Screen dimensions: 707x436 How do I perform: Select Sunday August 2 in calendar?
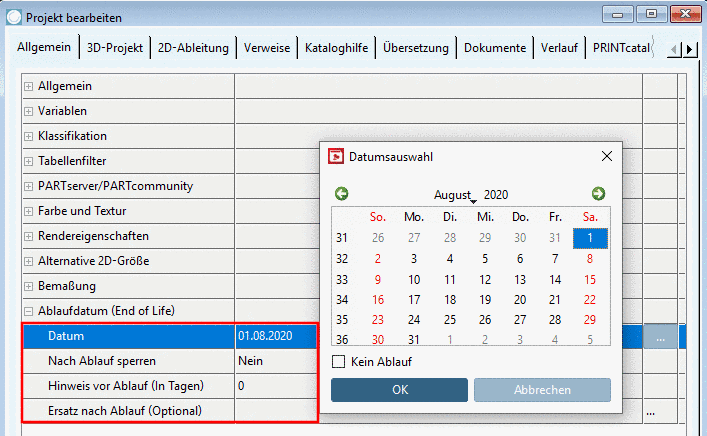click(x=378, y=259)
